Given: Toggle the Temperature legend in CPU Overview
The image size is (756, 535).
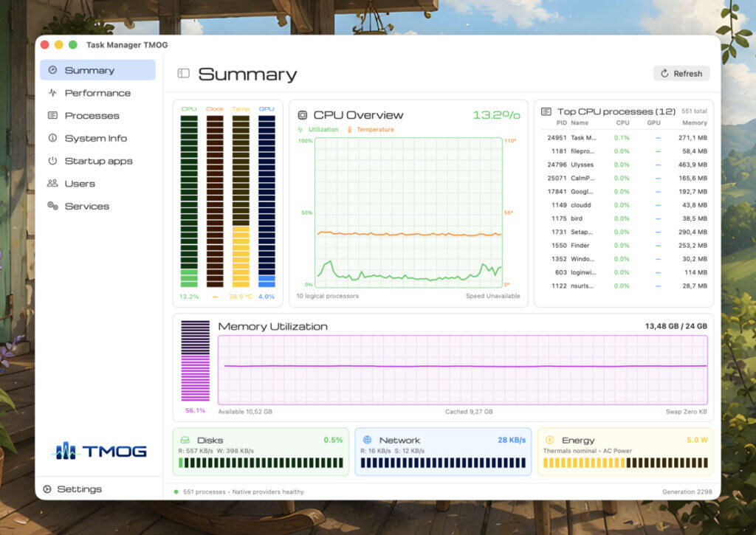Looking at the screenshot, I should click(x=371, y=129).
